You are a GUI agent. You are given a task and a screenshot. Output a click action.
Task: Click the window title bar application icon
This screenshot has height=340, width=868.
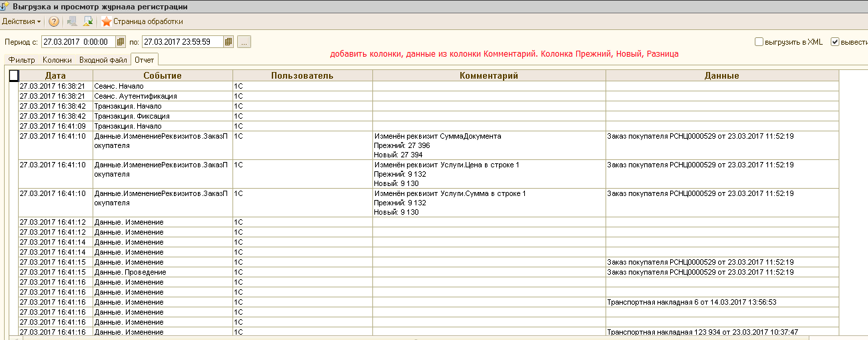(5, 6)
